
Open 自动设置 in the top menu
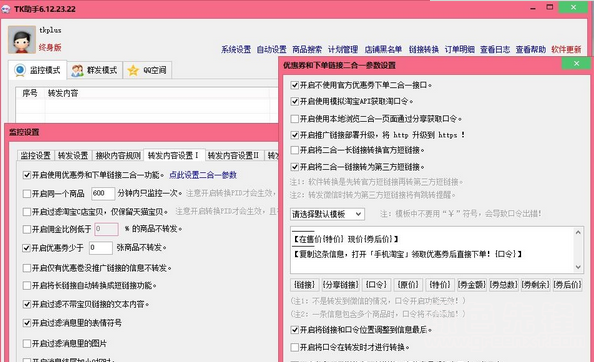(272, 50)
